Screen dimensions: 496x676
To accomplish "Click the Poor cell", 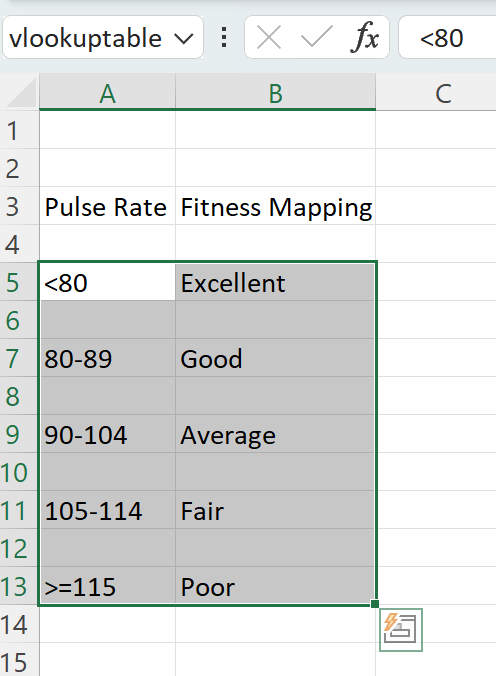I will (276, 586).
